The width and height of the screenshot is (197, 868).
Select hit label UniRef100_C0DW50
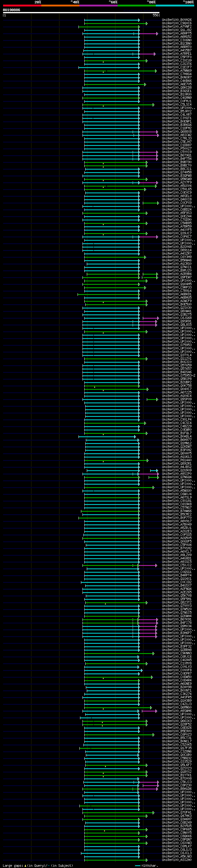point(177,677)
